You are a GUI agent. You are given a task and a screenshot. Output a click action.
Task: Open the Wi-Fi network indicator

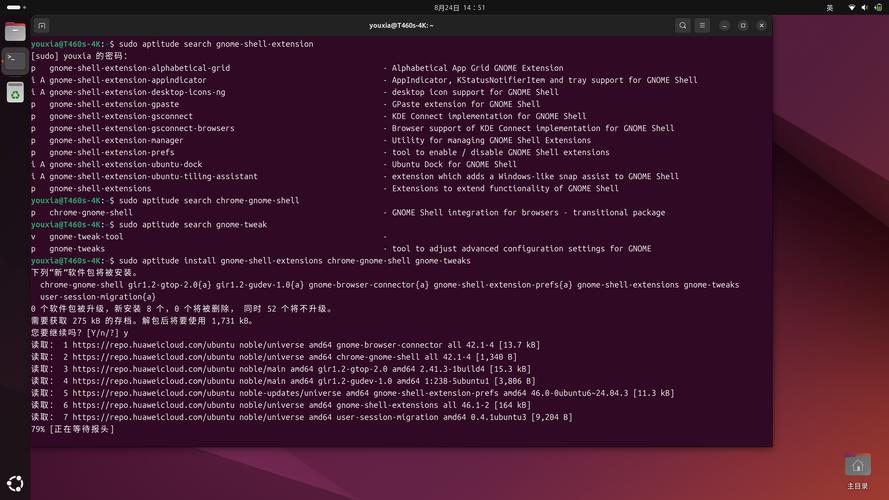(851, 7)
